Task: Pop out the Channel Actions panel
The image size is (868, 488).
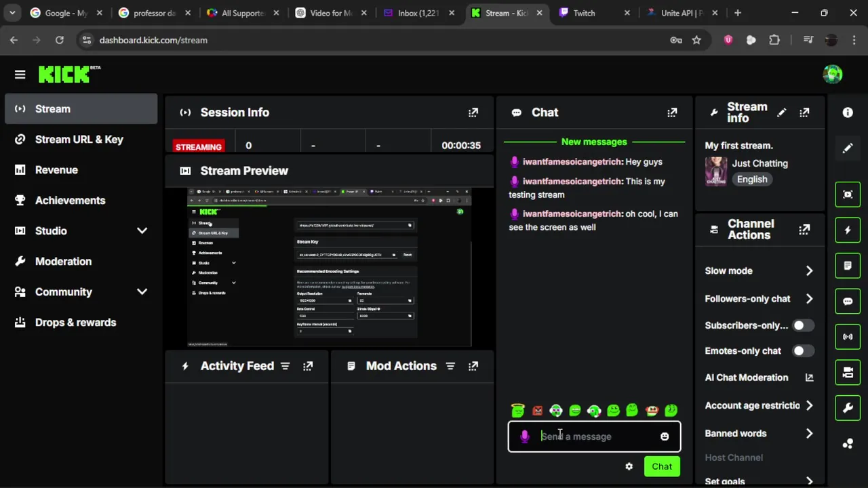Action: [x=804, y=230]
